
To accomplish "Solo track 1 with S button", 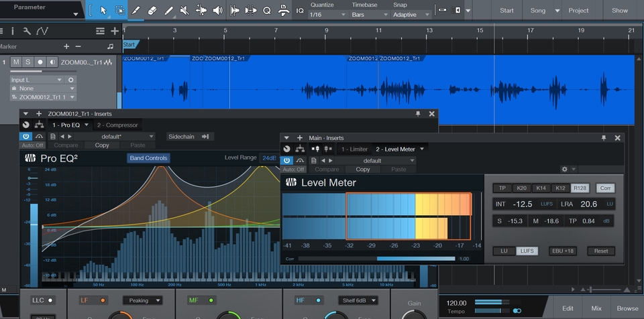I will (x=28, y=62).
